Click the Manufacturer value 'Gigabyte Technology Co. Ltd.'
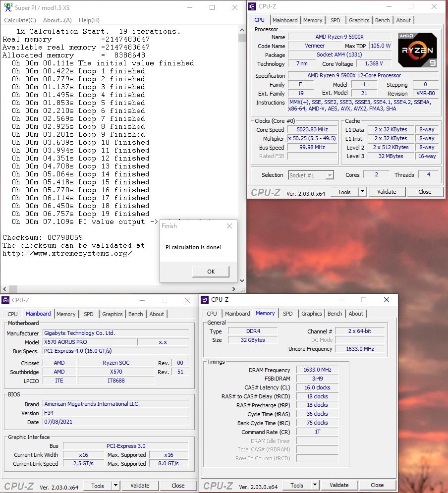 click(x=115, y=333)
